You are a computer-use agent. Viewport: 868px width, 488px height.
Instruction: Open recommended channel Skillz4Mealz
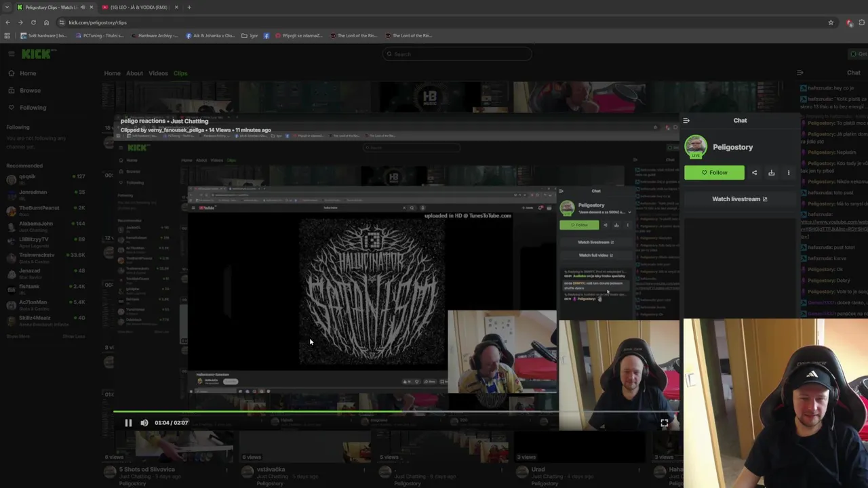(46, 320)
